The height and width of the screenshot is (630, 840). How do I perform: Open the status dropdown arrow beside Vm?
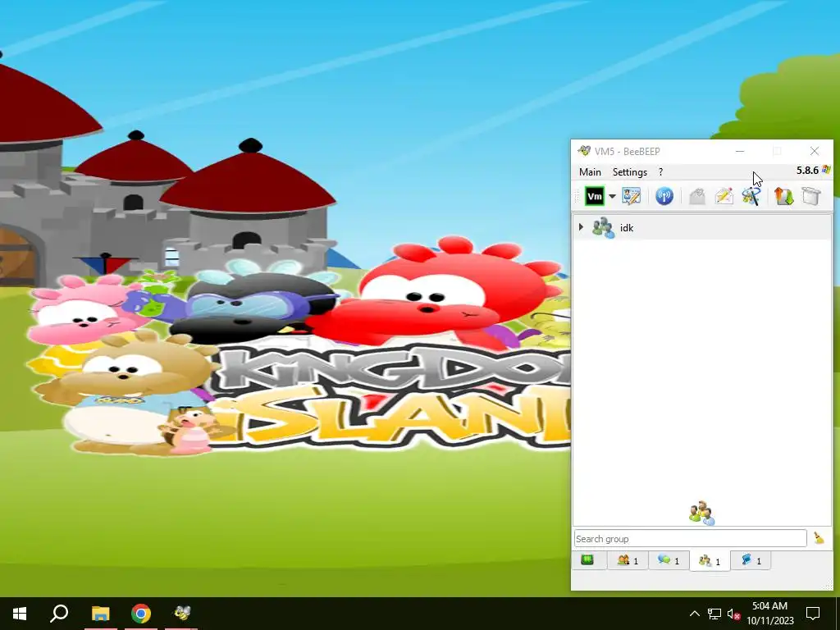pyautogui.click(x=612, y=197)
